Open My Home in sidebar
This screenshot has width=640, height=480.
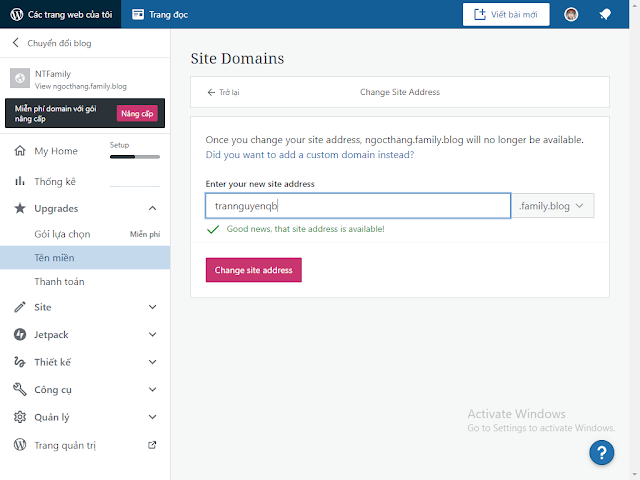click(x=56, y=151)
